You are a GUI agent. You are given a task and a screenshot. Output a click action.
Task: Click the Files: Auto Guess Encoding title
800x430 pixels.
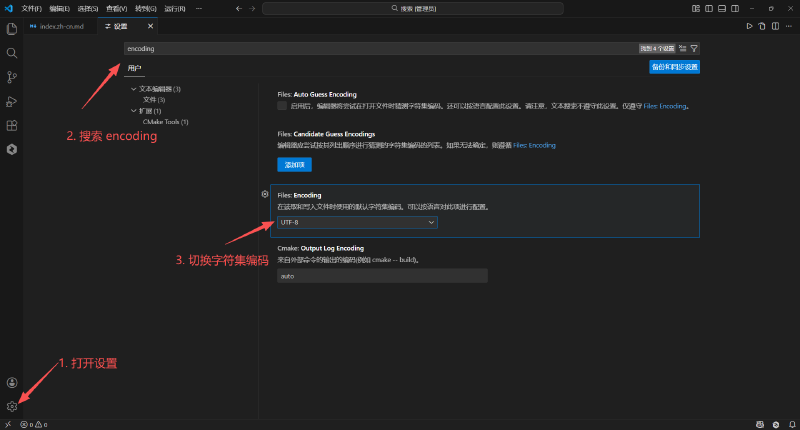tap(317, 94)
